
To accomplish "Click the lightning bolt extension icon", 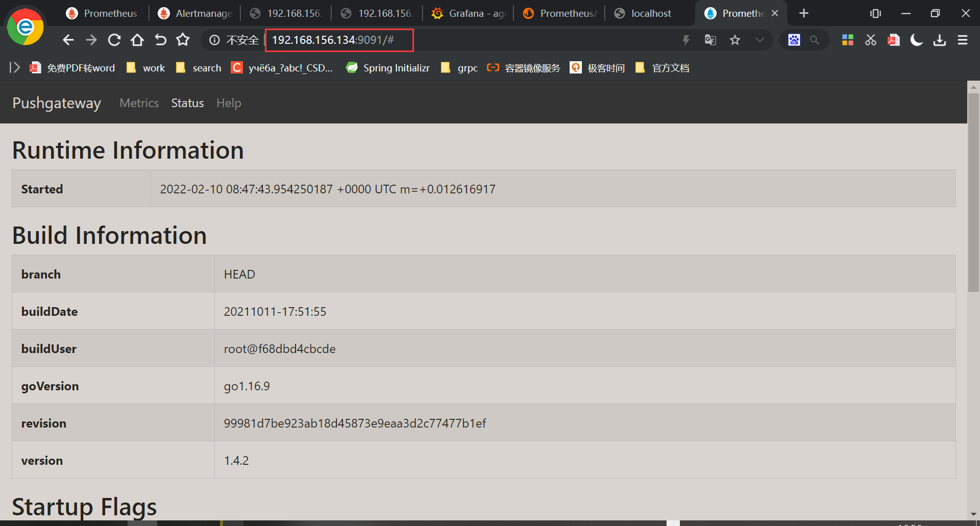I will click(x=686, y=40).
